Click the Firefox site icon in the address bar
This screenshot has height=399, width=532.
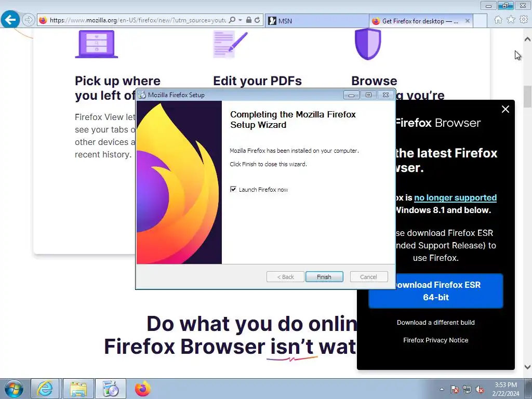click(43, 20)
